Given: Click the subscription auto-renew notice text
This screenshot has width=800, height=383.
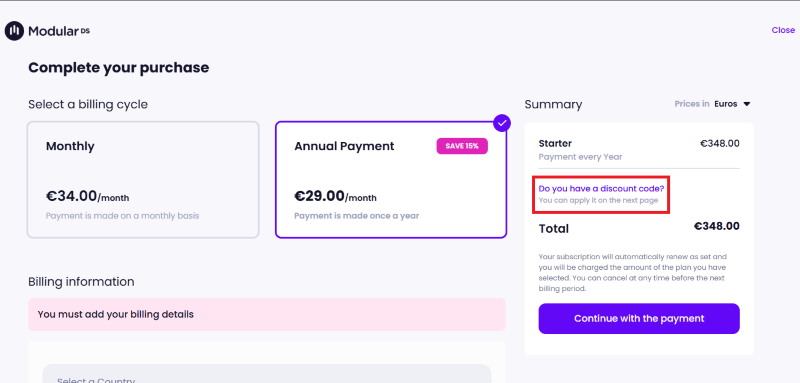Looking at the screenshot, I should pos(633,273).
